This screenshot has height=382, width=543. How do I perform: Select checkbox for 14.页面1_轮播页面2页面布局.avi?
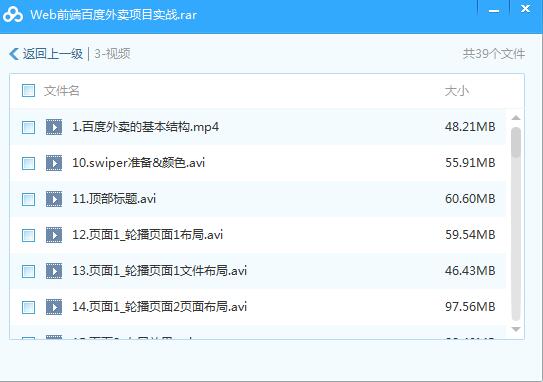tap(28, 308)
